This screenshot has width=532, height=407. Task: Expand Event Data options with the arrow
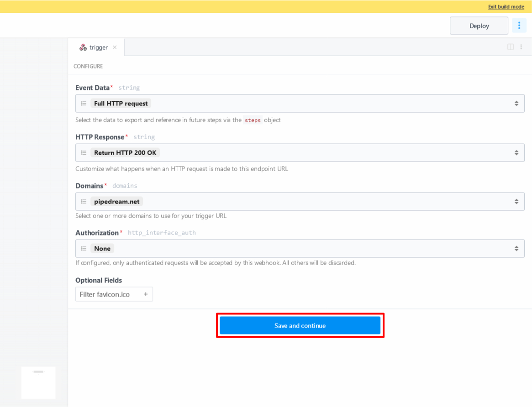[516, 104]
